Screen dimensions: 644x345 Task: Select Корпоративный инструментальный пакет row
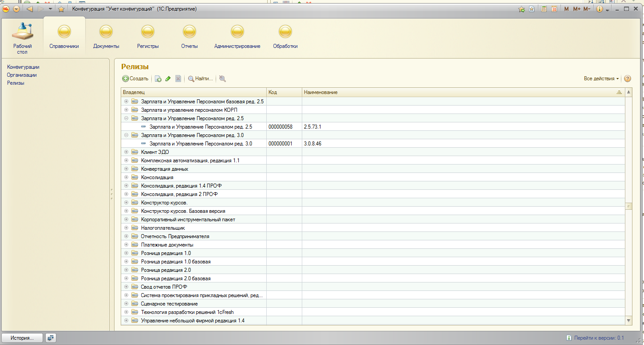point(372,220)
